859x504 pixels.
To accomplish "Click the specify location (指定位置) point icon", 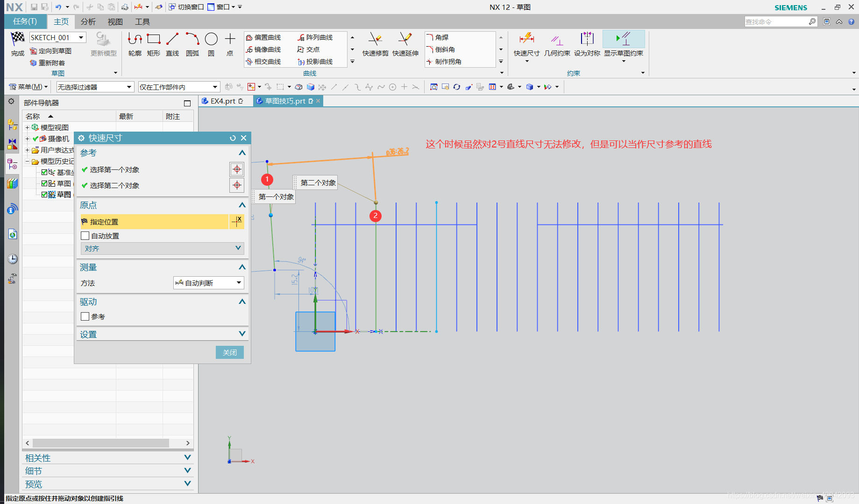I will 237,222.
